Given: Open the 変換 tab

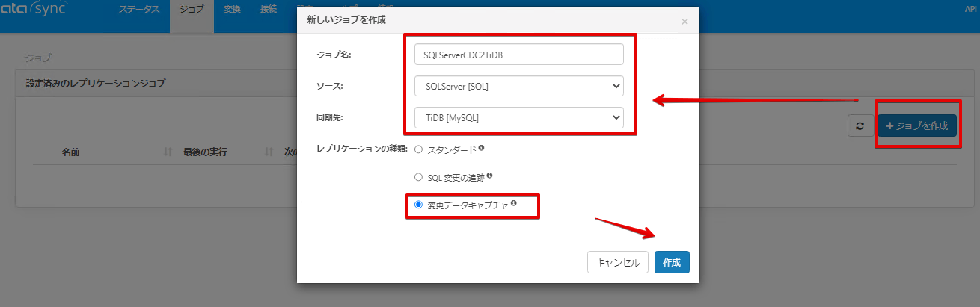Looking at the screenshot, I should tap(232, 9).
